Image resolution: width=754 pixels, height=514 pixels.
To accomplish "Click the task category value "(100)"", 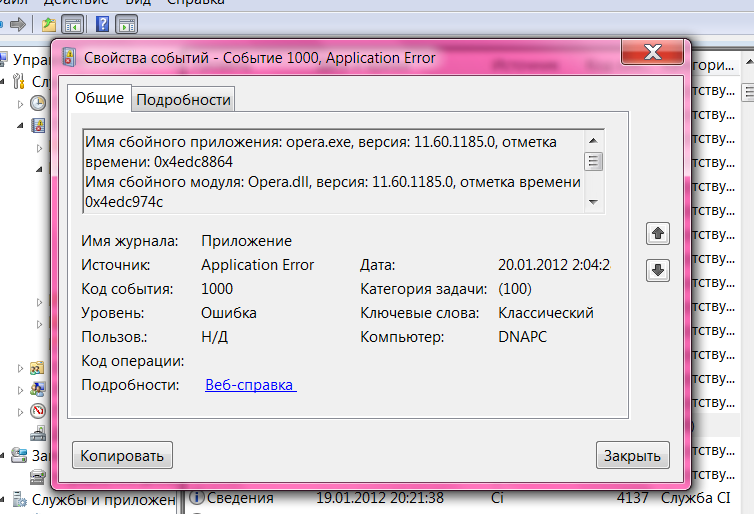I will coord(515,289).
